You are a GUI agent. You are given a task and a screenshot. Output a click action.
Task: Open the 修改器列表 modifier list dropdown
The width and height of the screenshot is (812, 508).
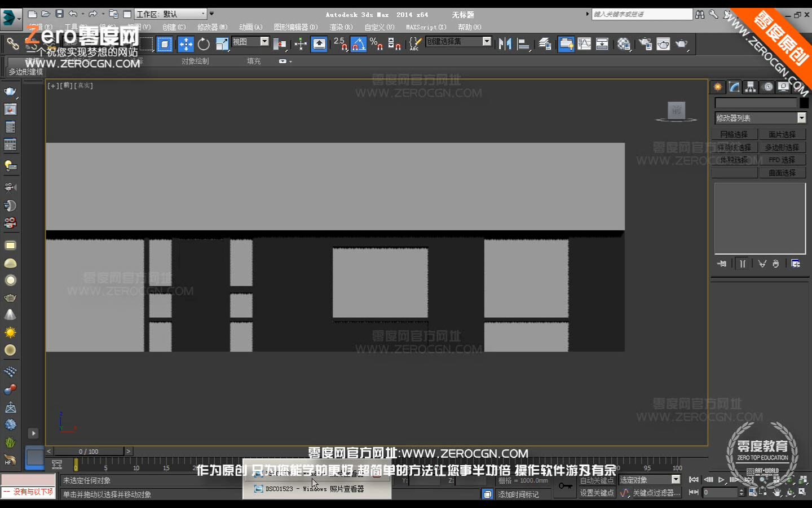[x=761, y=118]
